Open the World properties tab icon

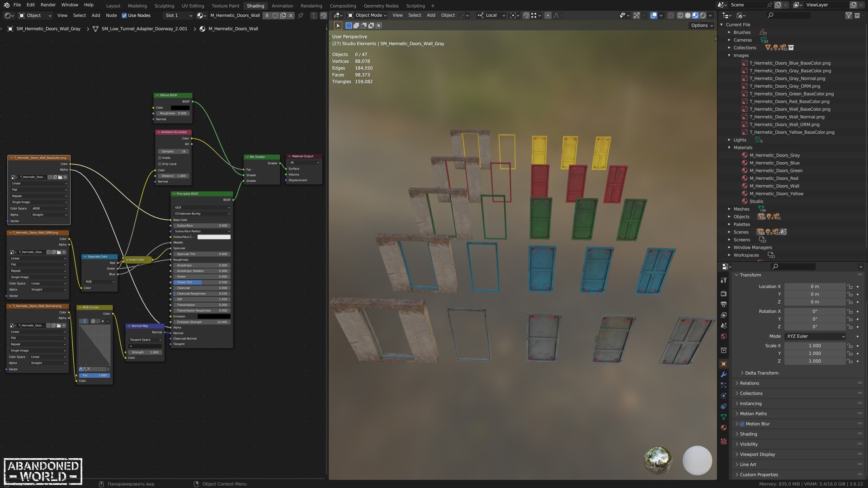click(x=723, y=336)
